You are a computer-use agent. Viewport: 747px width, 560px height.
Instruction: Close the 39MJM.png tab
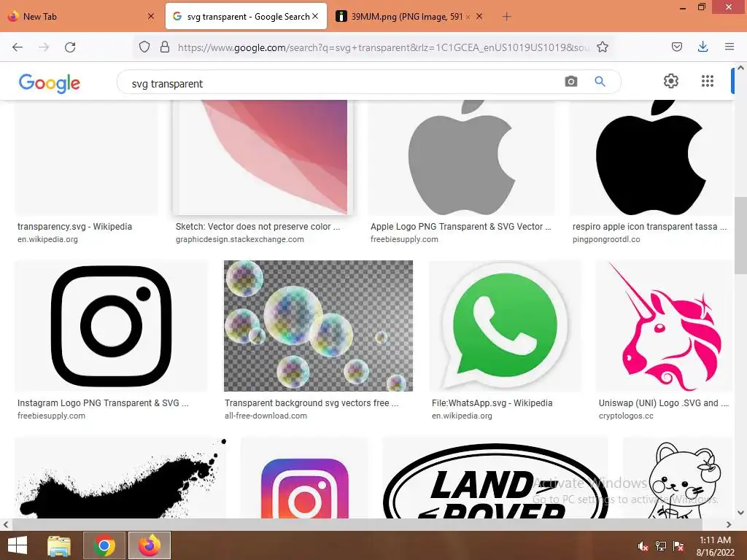pyautogui.click(x=479, y=16)
